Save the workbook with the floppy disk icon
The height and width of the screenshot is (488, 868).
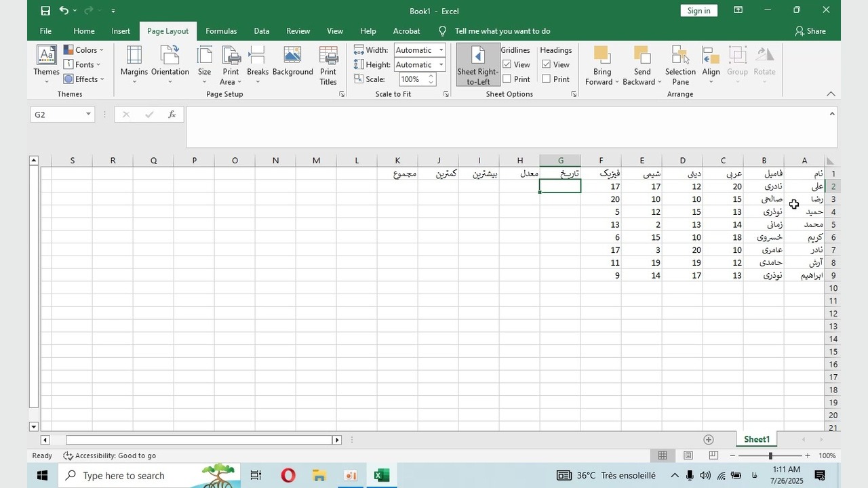[45, 11]
